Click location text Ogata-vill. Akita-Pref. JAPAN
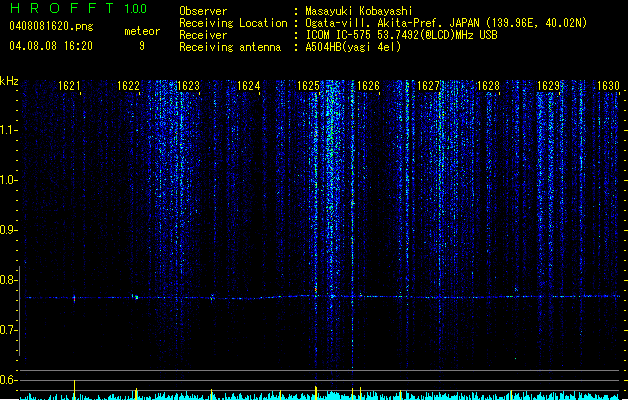This screenshot has height=400, width=629. 392,23
